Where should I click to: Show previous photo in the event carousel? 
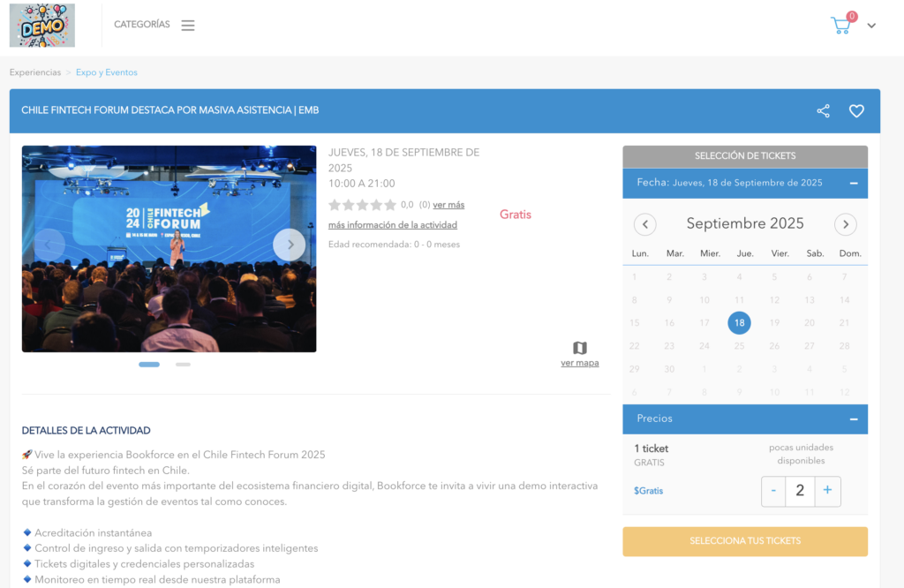pos(49,245)
